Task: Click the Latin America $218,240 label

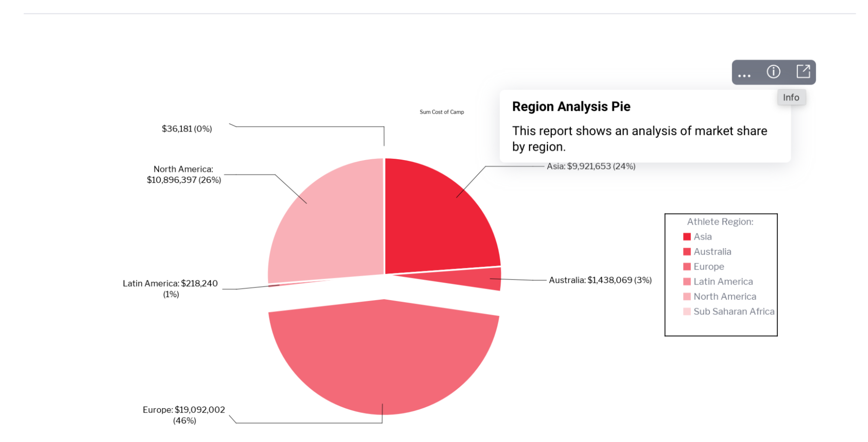Action: 170,288
